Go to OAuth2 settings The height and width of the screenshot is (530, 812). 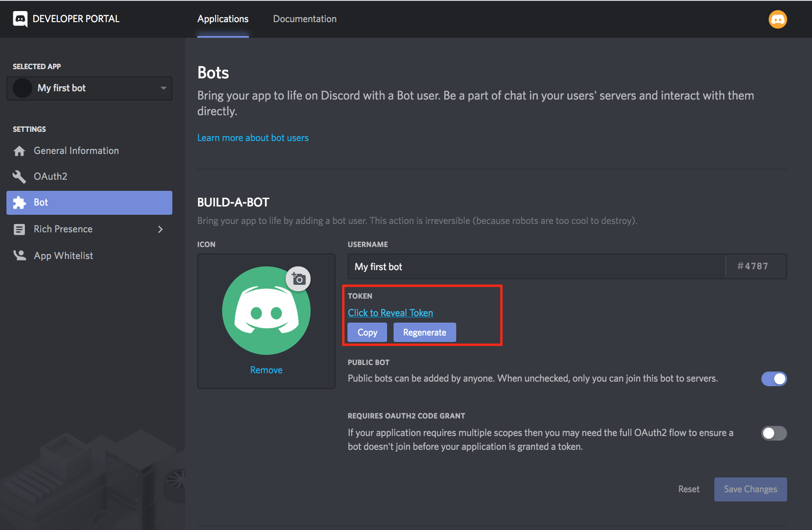pos(89,177)
